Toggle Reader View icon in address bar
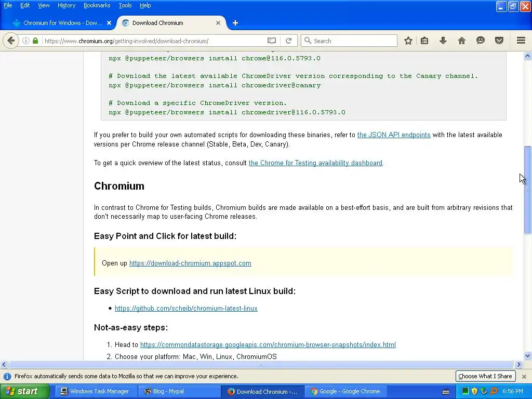This screenshot has width=532, height=399. [x=271, y=41]
